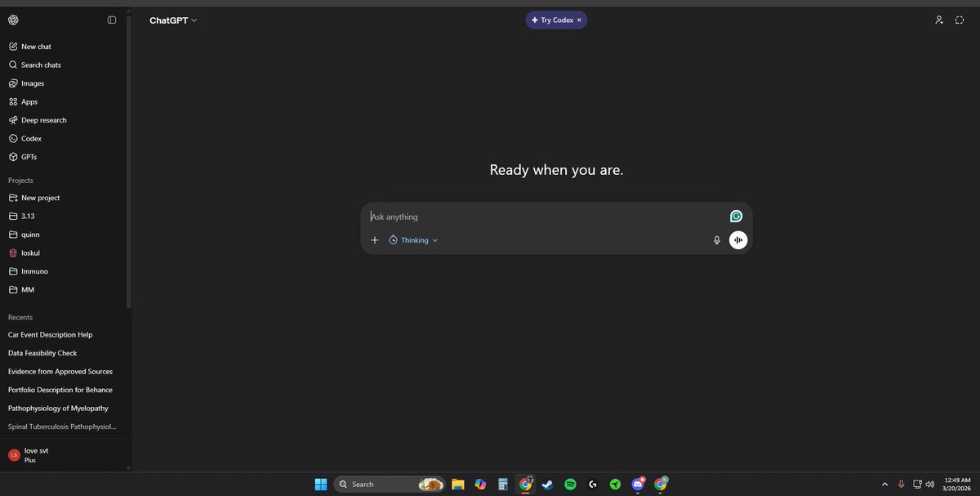Dismiss the Try Codex banner
980x496 pixels.
point(580,20)
